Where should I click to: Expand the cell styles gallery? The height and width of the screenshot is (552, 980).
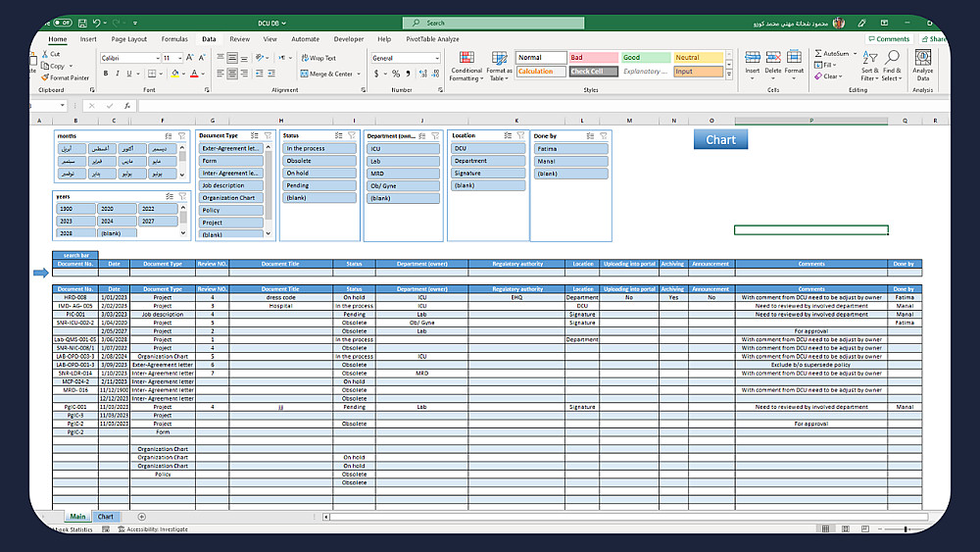click(729, 75)
